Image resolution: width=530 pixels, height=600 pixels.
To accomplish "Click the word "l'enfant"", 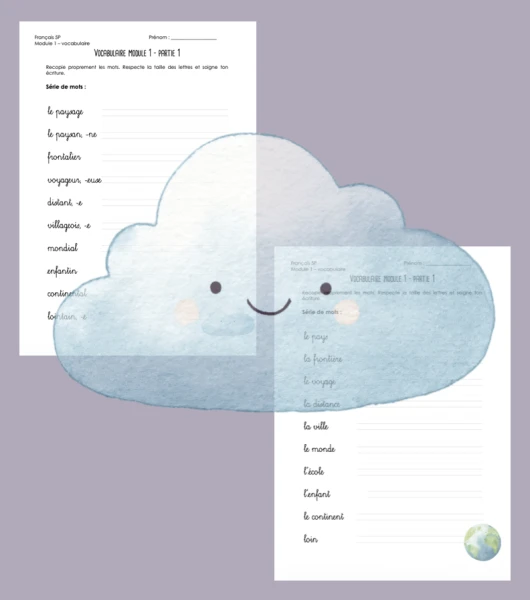I will tap(316, 494).
